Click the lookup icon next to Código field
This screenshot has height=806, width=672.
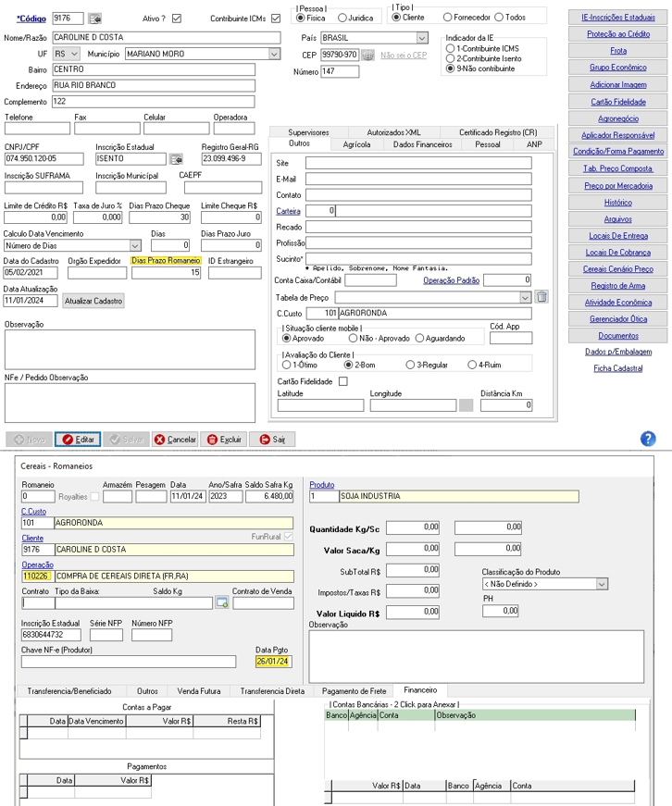[94, 19]
